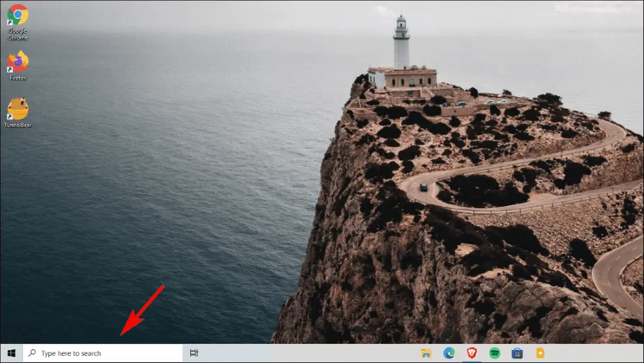Launch Microsoft Edge from the taskbar
This screenshot has width=644, height=363.
point(449,352)
